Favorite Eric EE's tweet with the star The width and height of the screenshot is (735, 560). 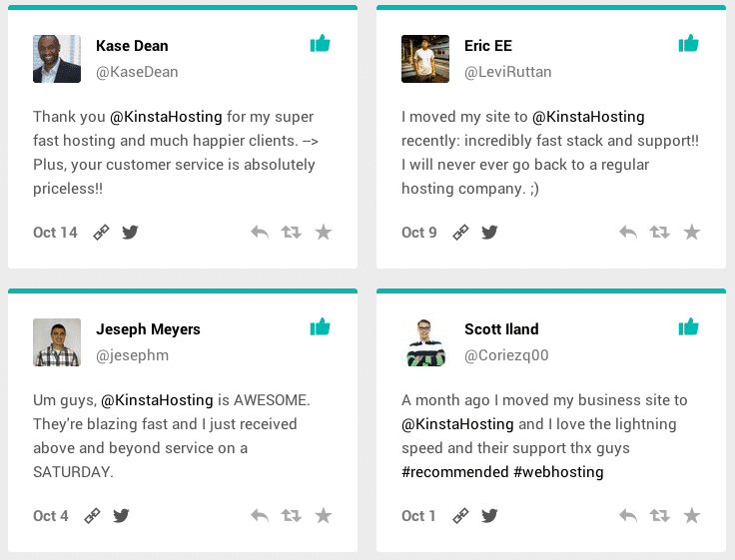[x=692, y=232]
